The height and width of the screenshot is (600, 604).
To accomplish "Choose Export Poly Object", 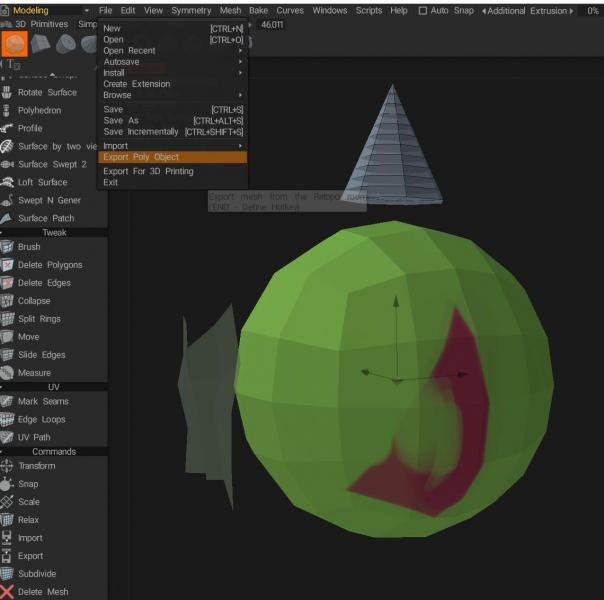I will click(172, 157).
